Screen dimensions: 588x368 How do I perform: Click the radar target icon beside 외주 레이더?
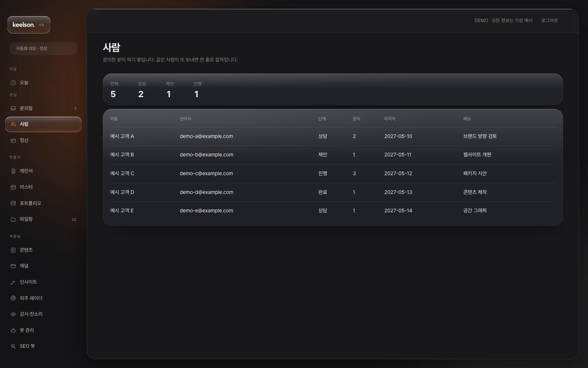point(13,298)
